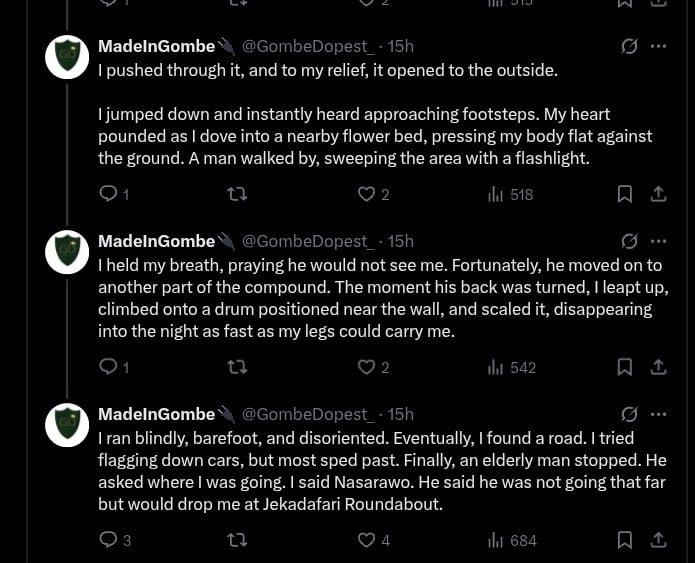Repost the tweet about the flower bed
The width and height of the screenshot is (695, 563).
[238, 194]
